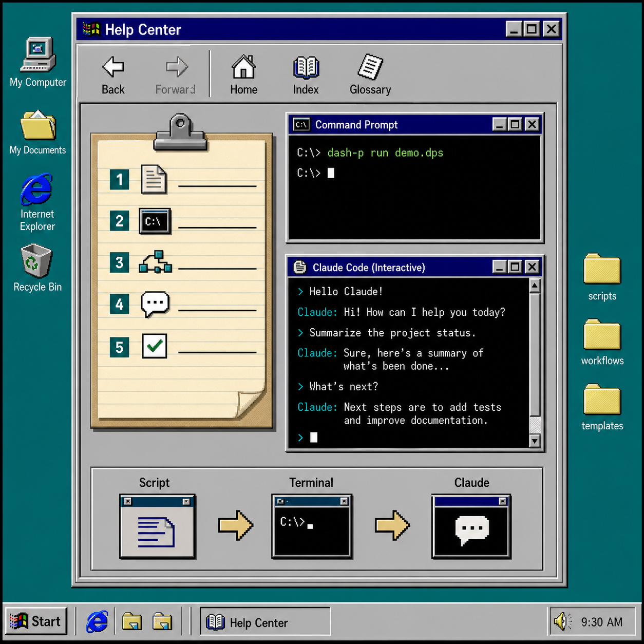Close the Claude Code (Interactive) window

532,267
